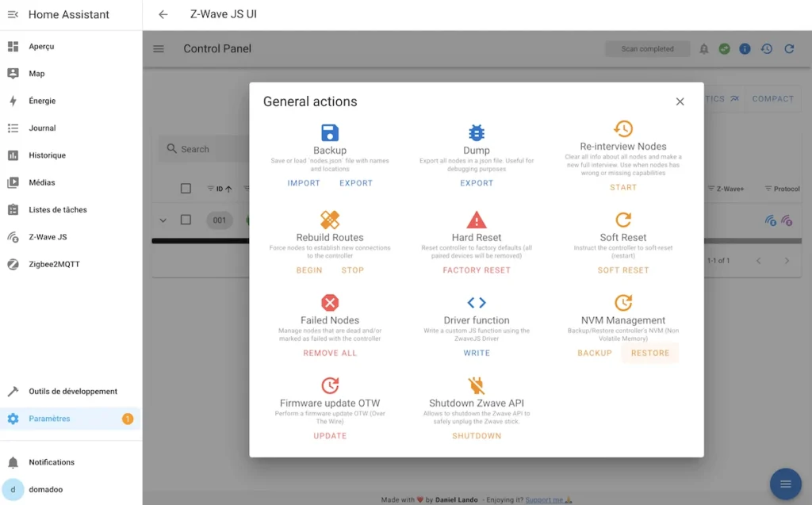Click STOP under Rebuild Routes
The height and width of the screenshot is (505, 812).
(353, 270)
